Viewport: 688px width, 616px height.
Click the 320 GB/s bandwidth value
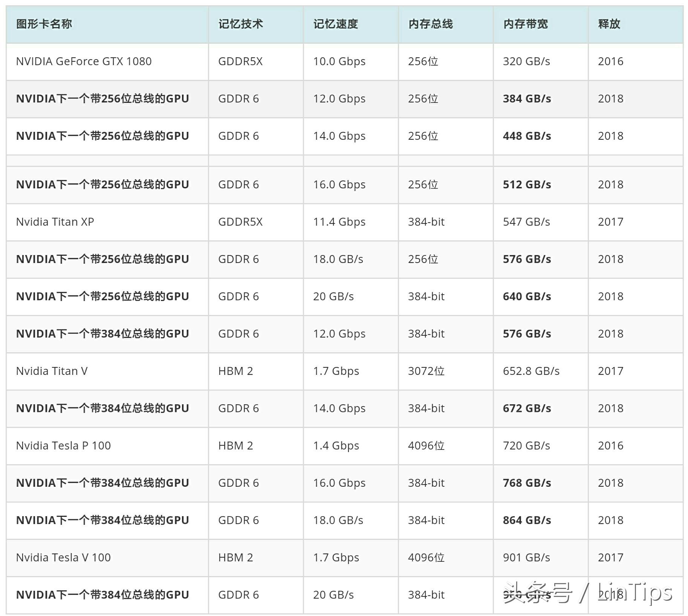pyautogui.click(x=526, y=61)
